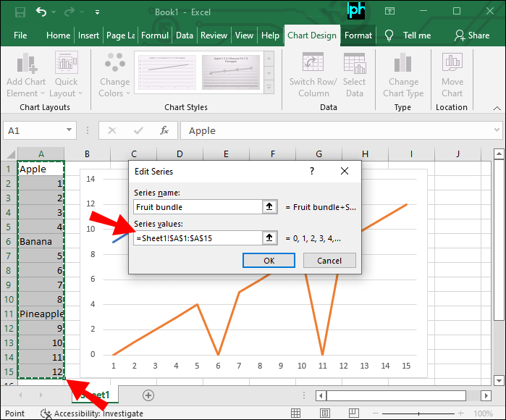The image size is (506, 420).
Task: Switch to the Format ribbon tab
Action: (358, 35)
